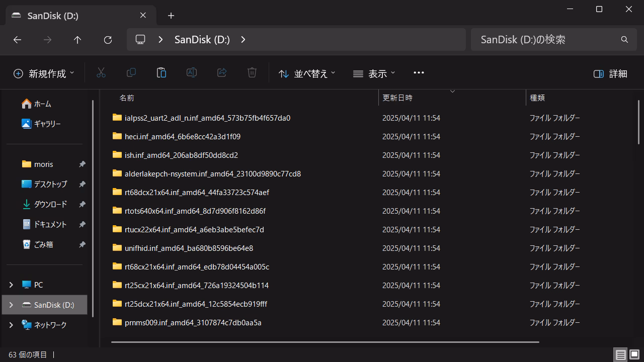Click the Up one level arrow
644x362 pixels.
(77, 40)
